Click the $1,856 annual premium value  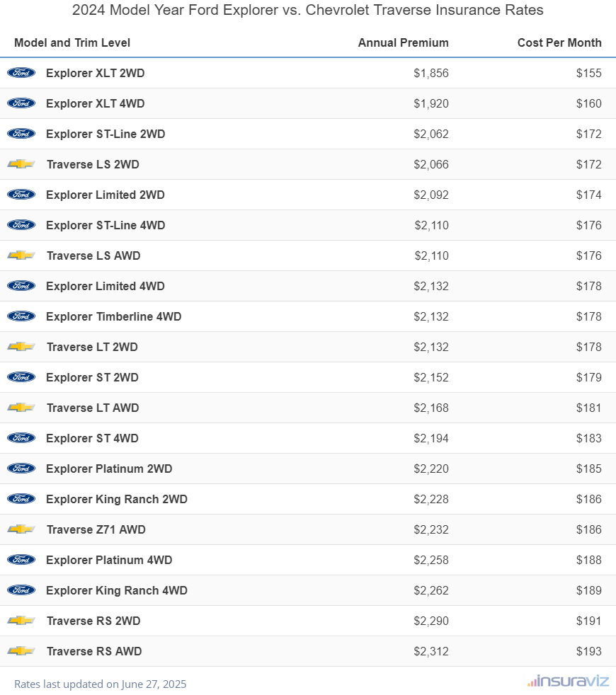(431, 73)
